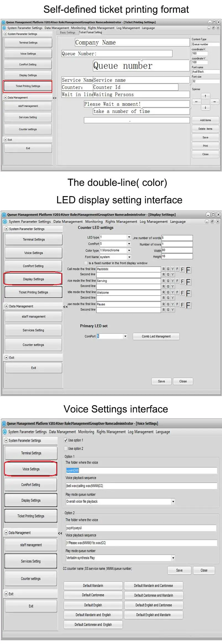
Task: Uncheck the Use option 1 checkbox
Action: [x=66, y=440]
